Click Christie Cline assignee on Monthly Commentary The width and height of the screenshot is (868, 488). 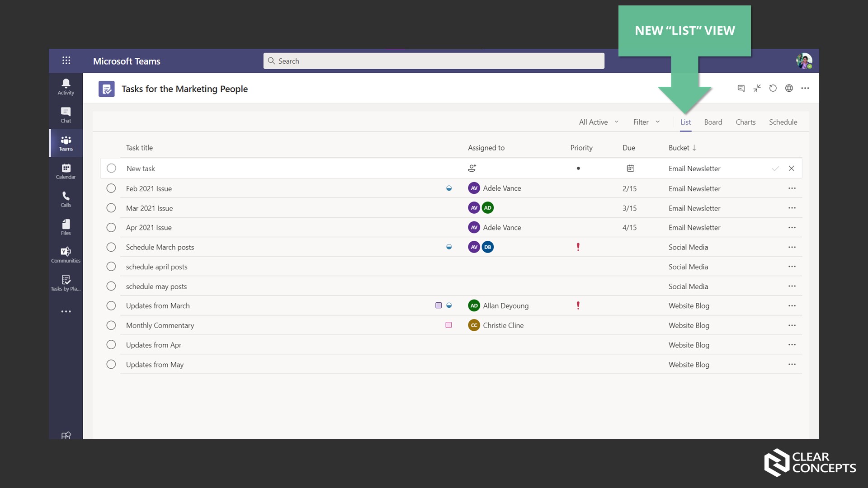tap(496, 325)
